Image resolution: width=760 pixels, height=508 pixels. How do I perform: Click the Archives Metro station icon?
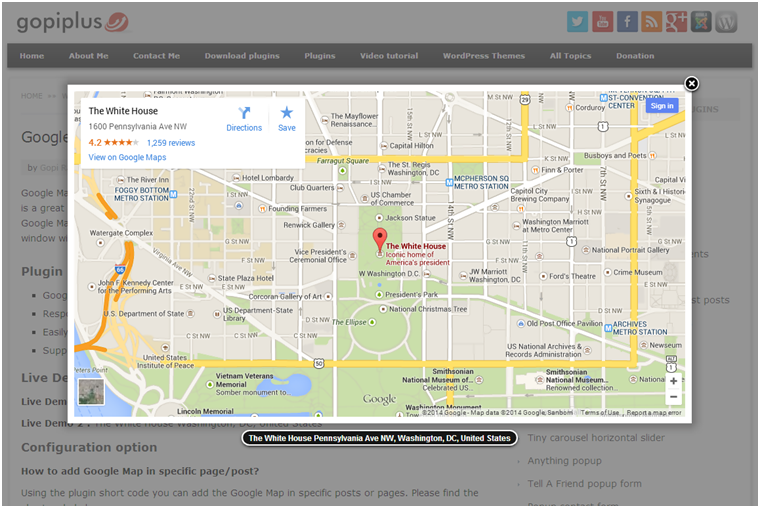pyautogui.click(x=608, y=328)
